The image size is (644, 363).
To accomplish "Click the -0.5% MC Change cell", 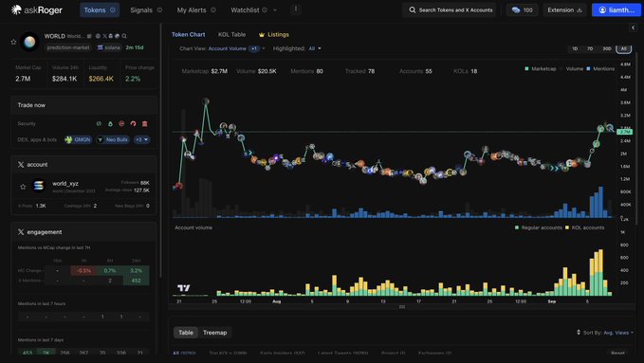I will click(x=83, y=271).
